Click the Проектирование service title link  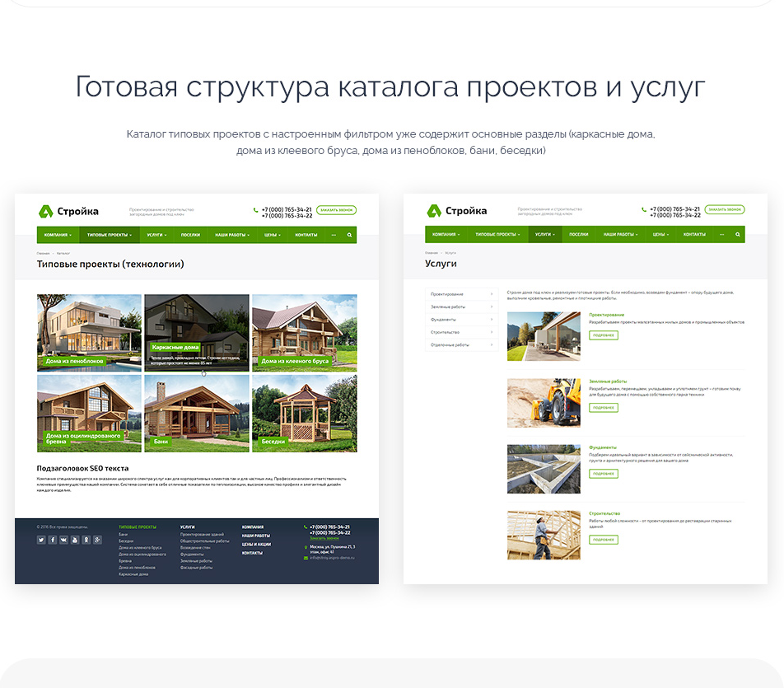tap(606, 316)
